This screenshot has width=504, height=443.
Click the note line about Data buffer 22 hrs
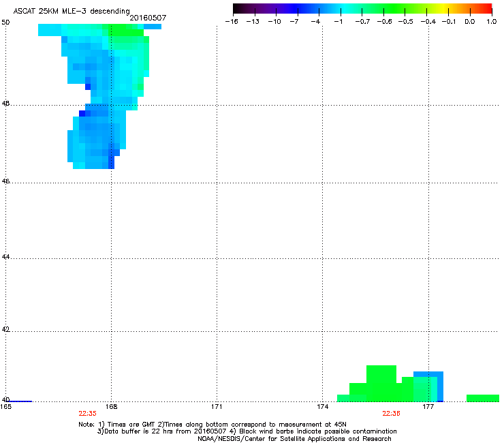point(247,431)
